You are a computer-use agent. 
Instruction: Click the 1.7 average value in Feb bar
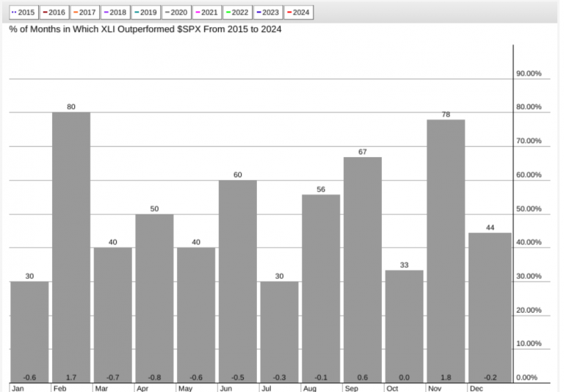71,377
